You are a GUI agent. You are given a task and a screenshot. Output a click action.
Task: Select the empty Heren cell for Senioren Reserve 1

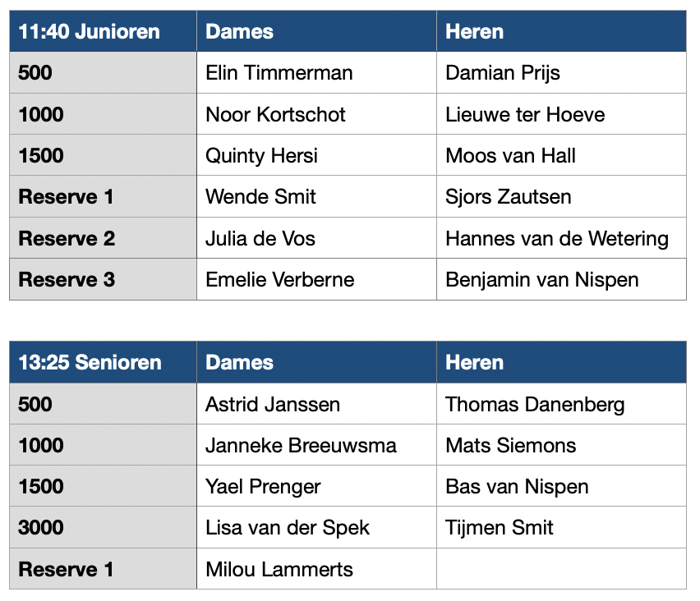coord(561,569)
